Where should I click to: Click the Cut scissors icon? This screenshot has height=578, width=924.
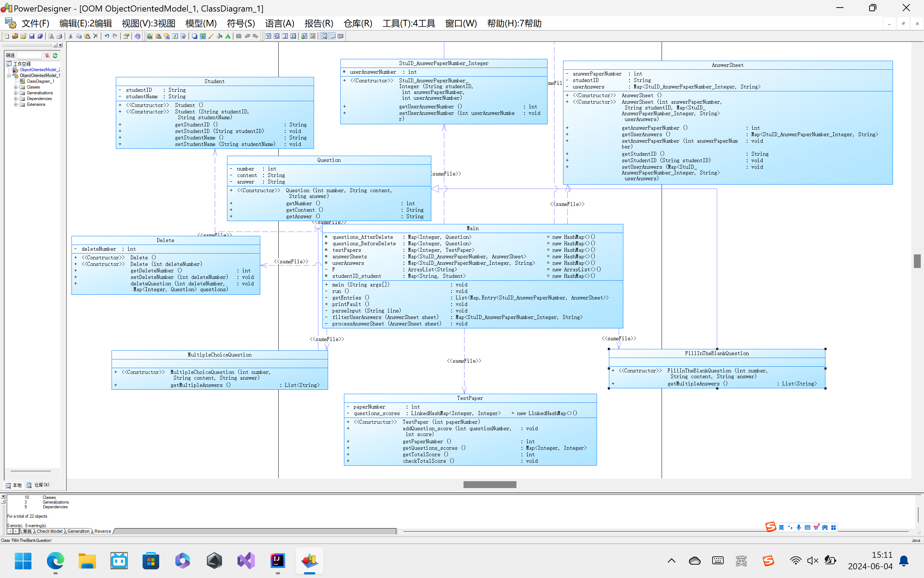pyautogui.click(x=70, y=36)
